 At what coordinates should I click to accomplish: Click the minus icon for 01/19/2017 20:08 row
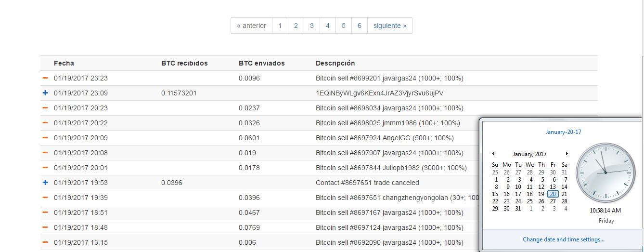coord(46,153)
